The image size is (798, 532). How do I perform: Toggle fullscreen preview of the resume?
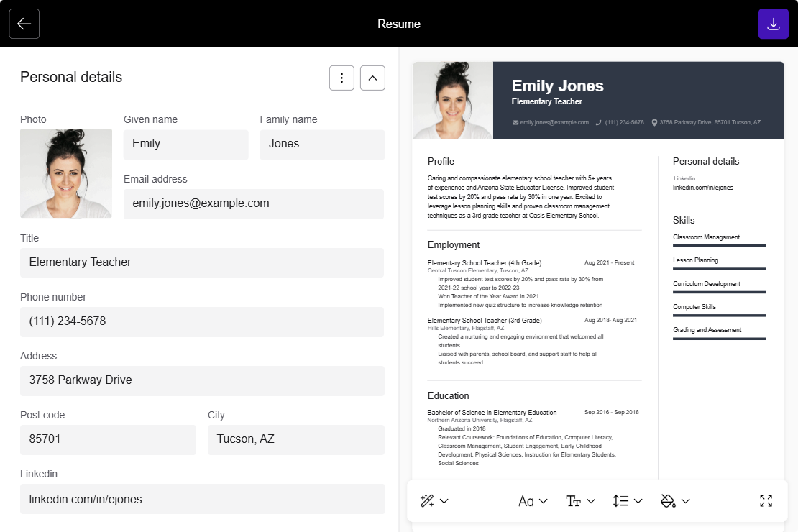pos(766,501)
